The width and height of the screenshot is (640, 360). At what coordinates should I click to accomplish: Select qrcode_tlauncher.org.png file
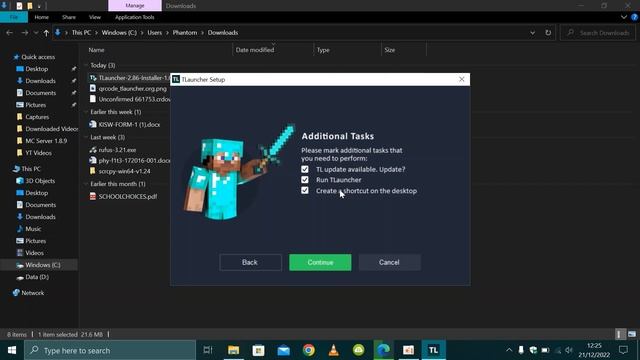click(129, 88)
